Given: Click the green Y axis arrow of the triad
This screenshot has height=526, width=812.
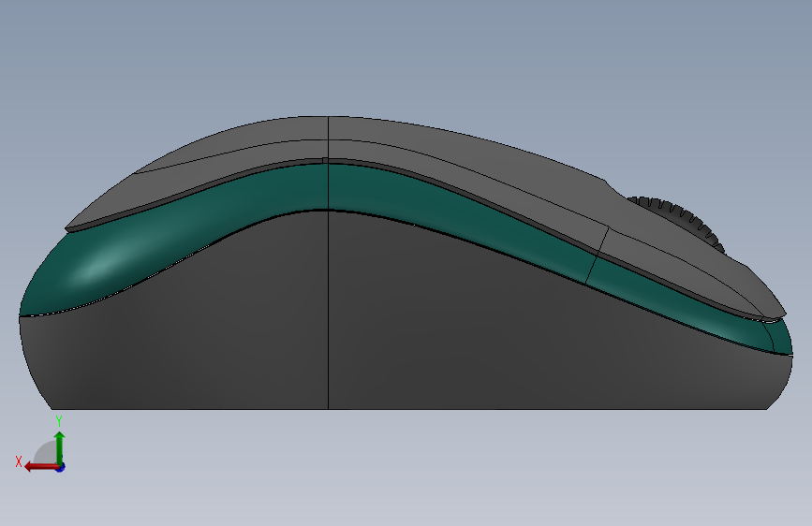Looking at the screenshot, I should [x=60, y=447].
